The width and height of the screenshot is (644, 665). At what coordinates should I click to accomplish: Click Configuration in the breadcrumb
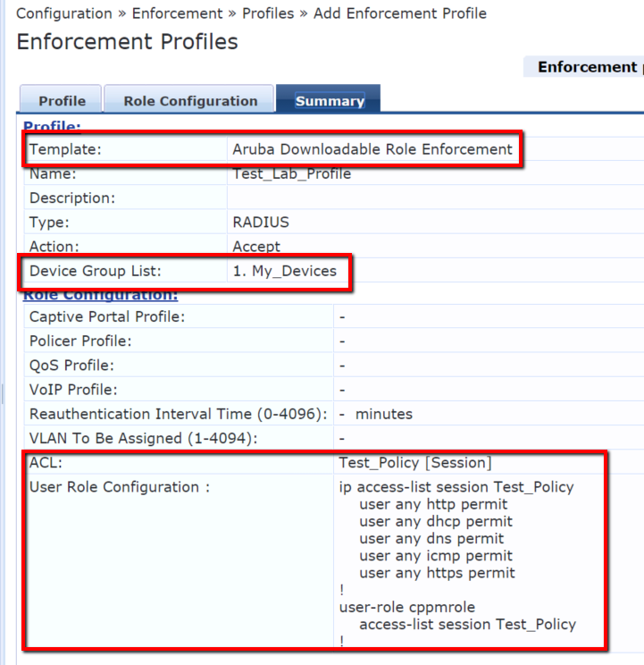pos(64,13)
